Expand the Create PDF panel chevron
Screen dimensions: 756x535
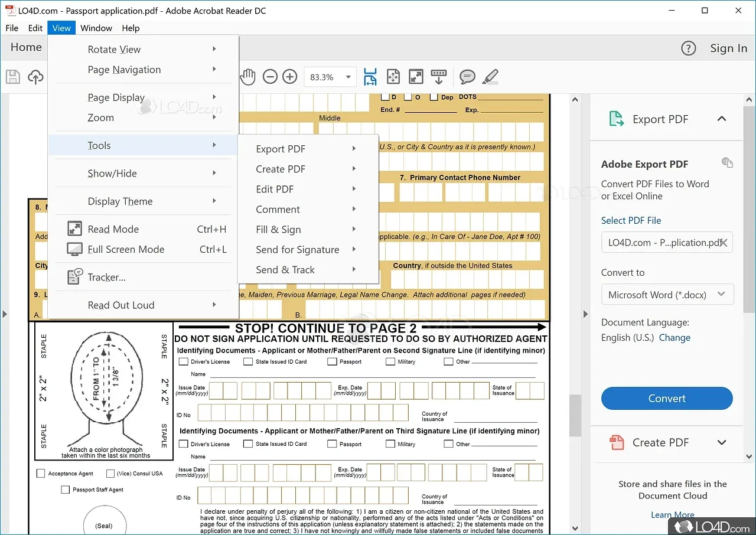point(721,442)
